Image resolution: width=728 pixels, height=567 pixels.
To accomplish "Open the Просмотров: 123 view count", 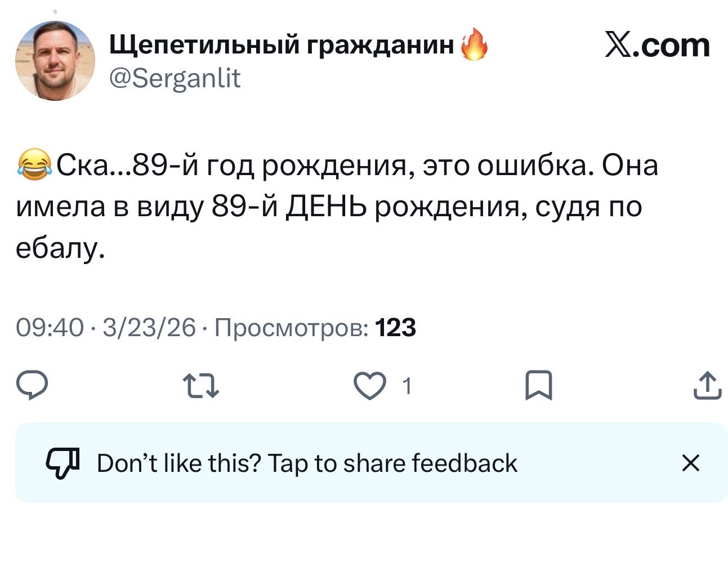I will pyautogui.click(x=315, y=327).
